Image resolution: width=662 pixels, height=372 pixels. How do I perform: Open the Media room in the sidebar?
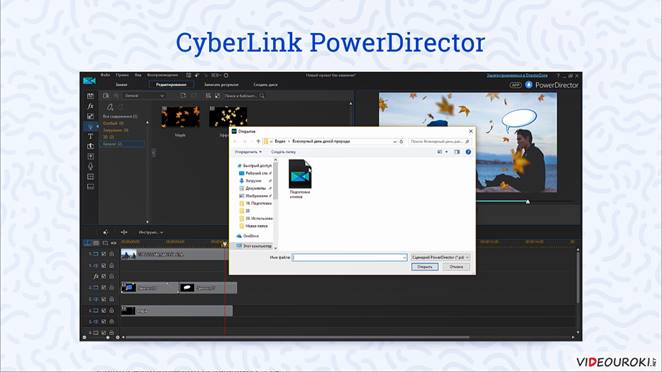pos(90,96)
